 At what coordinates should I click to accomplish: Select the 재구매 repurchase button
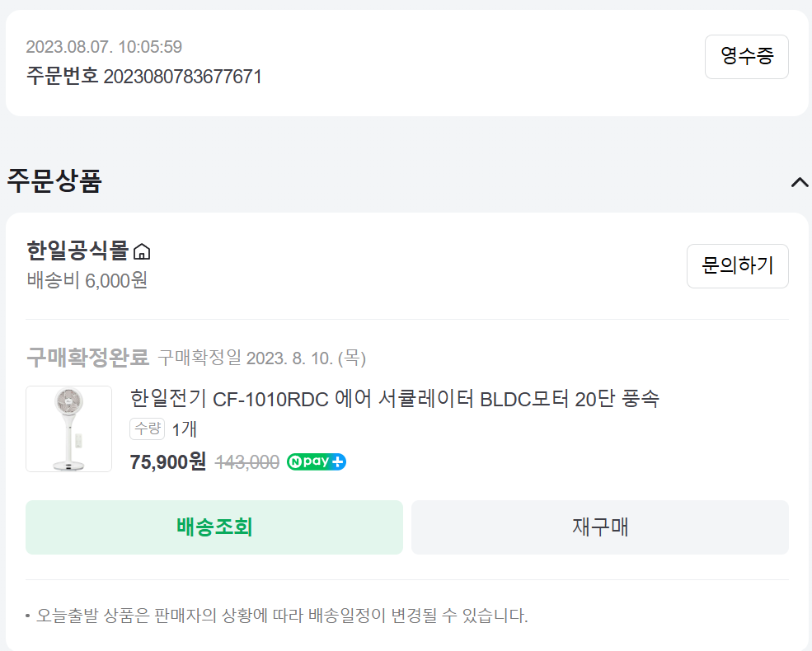click(600, 527)
